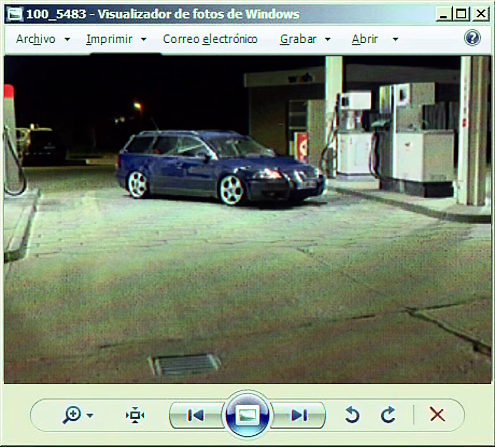Open the zoom magnifier tool
The height and width of the screenshot is (448, 495).
click(72, 415)
